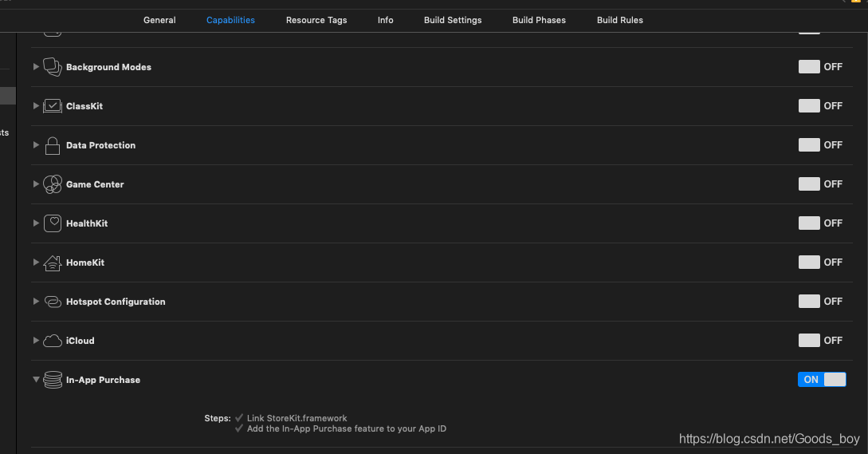Open the Resource Tags tab

pos(316,20)
